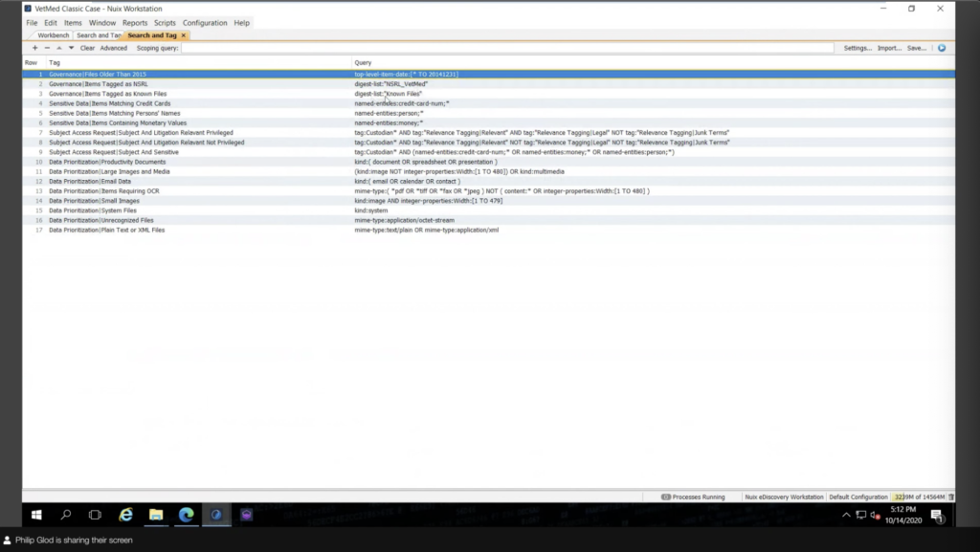The width and height of the screenshot is (980, 552).
Task: Remove the selected row with the minus icon
Action: click(47, 48)
